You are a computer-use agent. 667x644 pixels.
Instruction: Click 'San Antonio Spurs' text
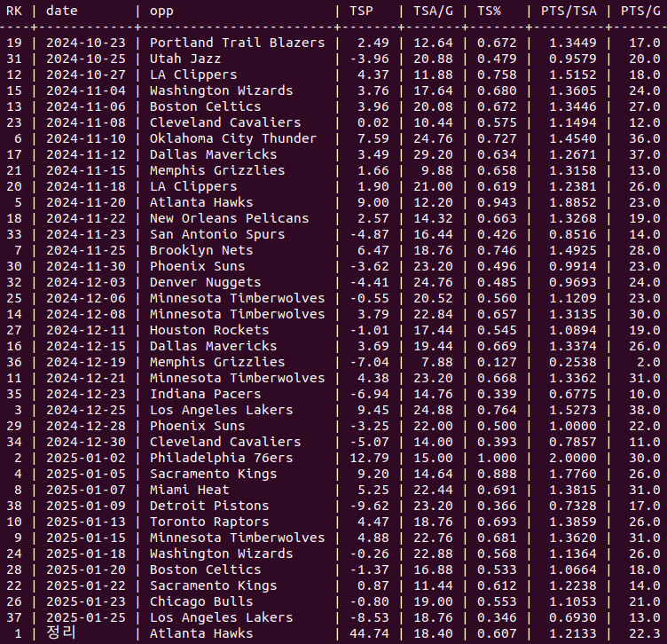pos(217,234)
